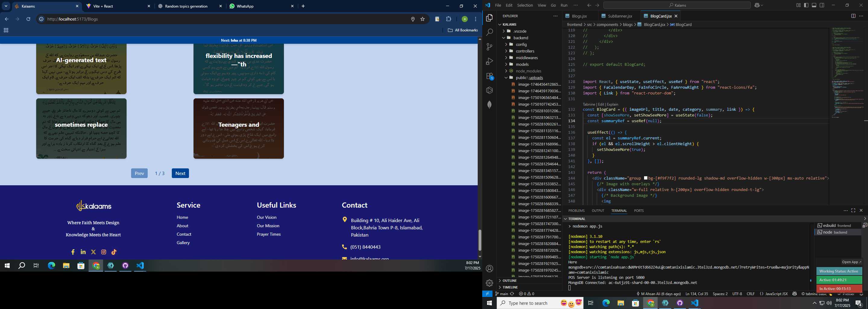Open the Extensions view with the update badge
This screenshot has width=868, height=309.
tap(489, 76)
